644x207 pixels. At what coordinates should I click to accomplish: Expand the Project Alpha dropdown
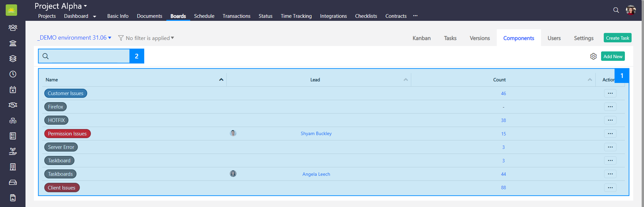(61, 6)
